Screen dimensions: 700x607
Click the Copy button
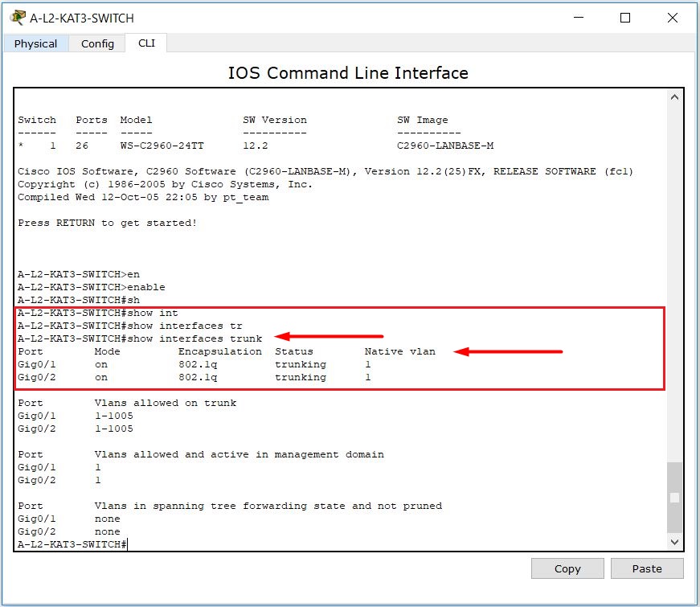pos(567,568)
